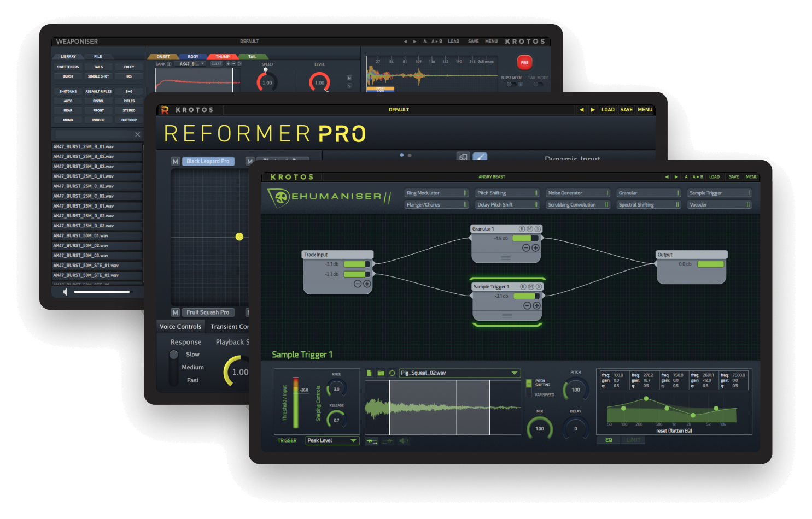This screenshot has height=519, width=812.
Task: Click the minus icon on Sample Trigger 1 node
Action: tap(527, 306)
